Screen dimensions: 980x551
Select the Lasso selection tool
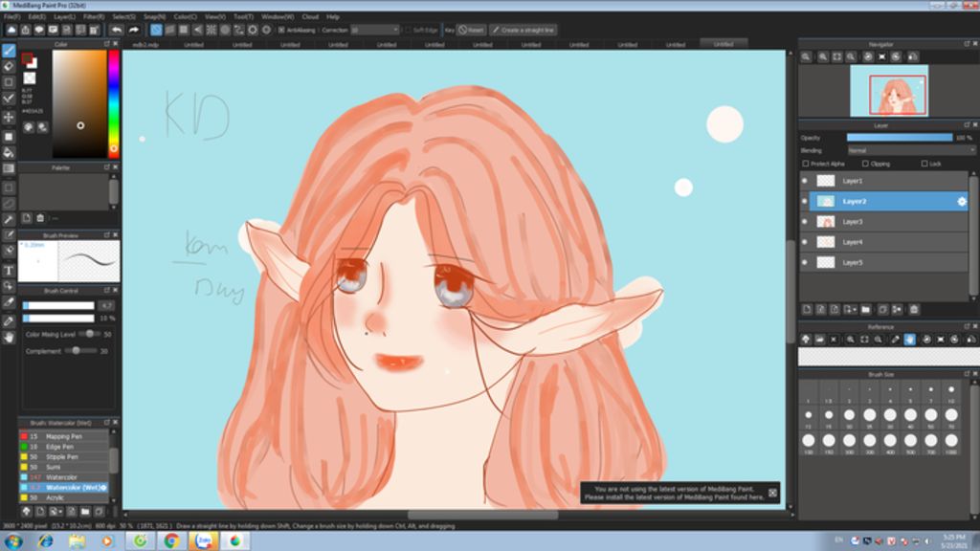click(9, 204)
